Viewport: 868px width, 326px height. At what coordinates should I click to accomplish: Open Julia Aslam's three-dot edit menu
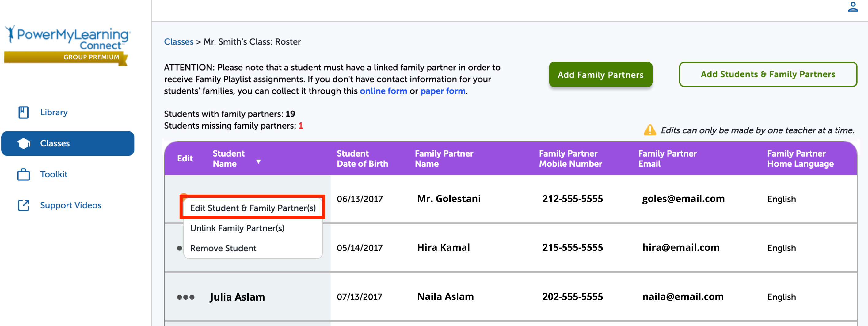point(186,297)
